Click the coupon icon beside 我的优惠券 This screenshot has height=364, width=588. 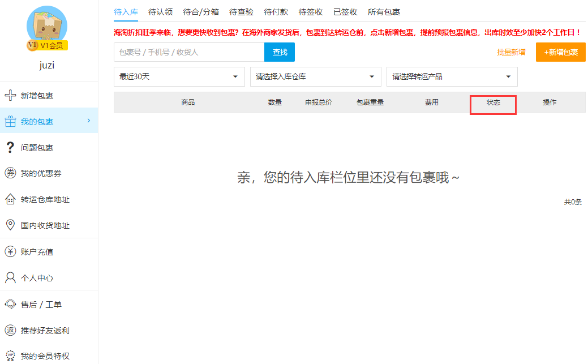(10, 173)
